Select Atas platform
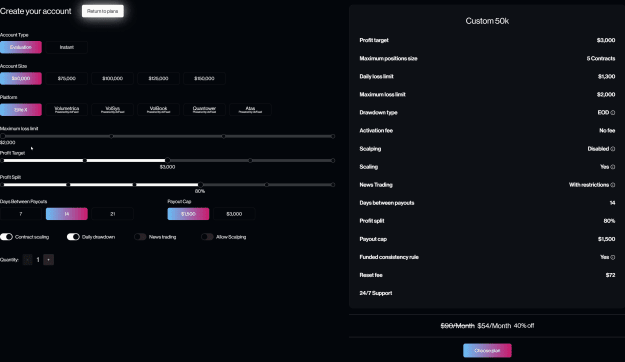The image size is (625, 362). coord(250,110)
